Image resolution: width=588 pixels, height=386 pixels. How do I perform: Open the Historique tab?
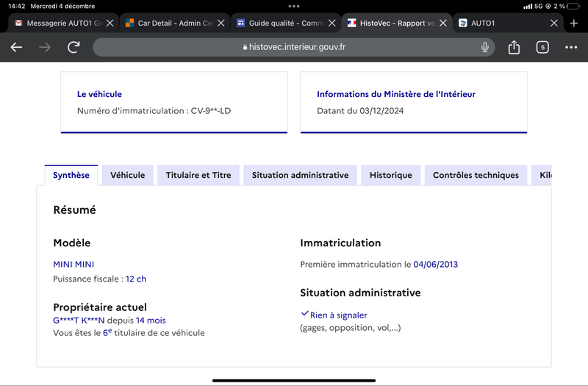coord(391,175)
